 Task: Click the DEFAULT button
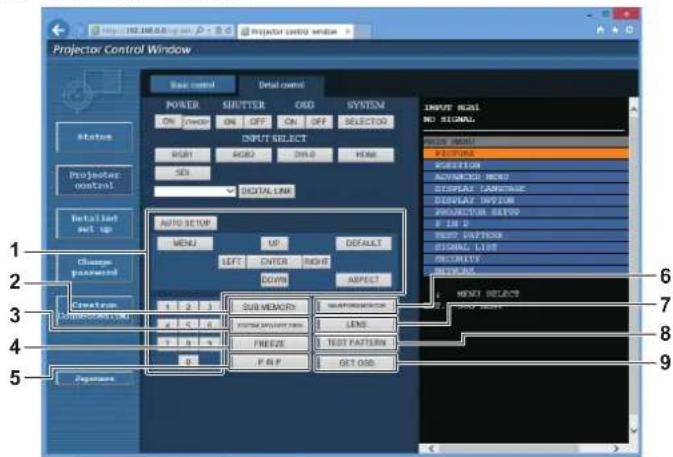pyautogui.click(x=364, y=243)
